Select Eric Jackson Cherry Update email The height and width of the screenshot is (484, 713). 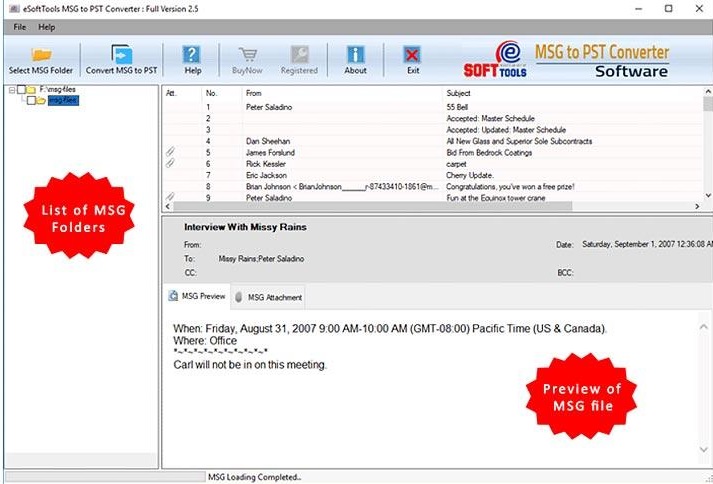pyautogui.click(x=433, y=176)
